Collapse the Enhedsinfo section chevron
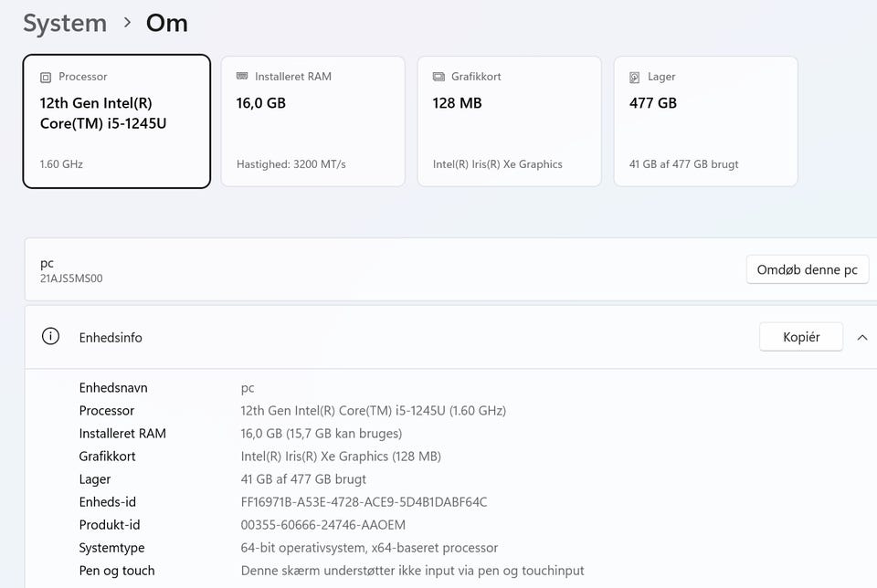The height and width of the screenshot is (588, 877). click(x=861, y=337)
